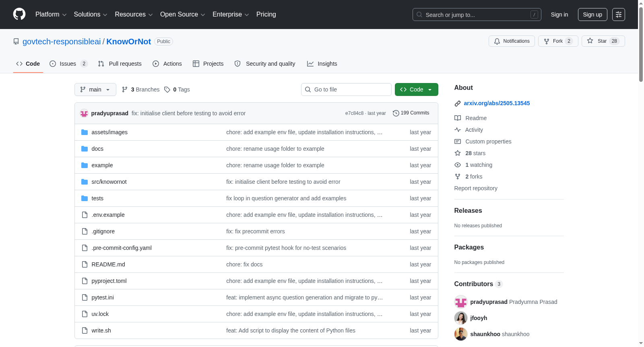Expand the green Code dropdown button
The width and height of the screenshot is (644, 347).
point(417,89)
